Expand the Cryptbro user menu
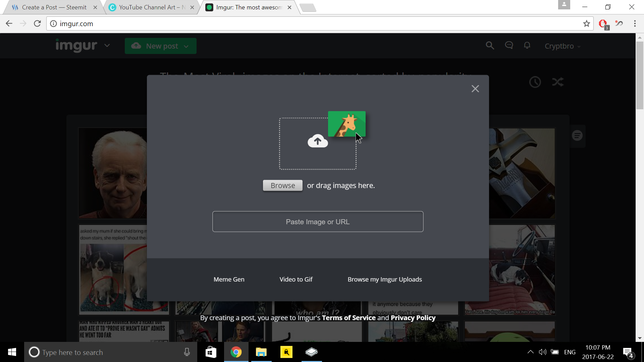The width and height of the screenshot is (644, 362). (x=562, y=46)
